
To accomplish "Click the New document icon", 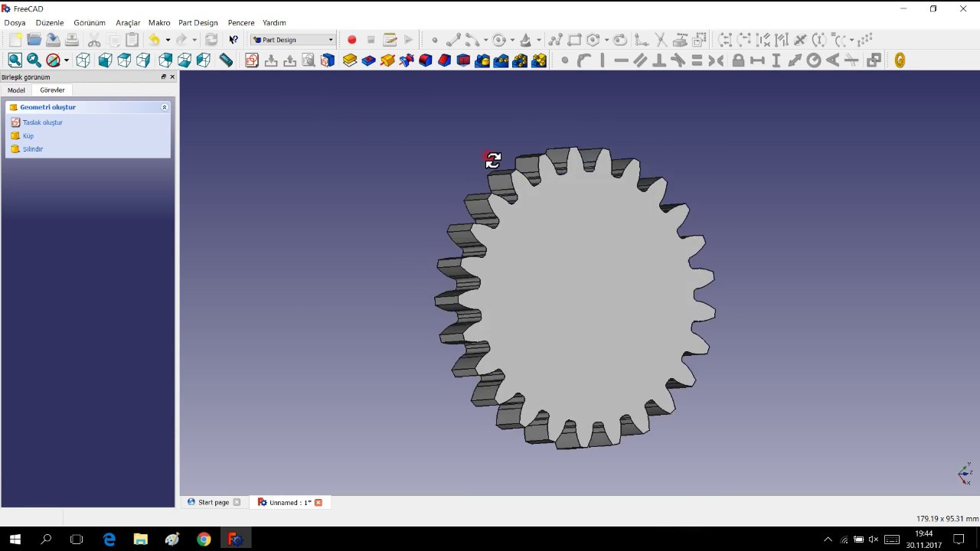I will [15, 40].
